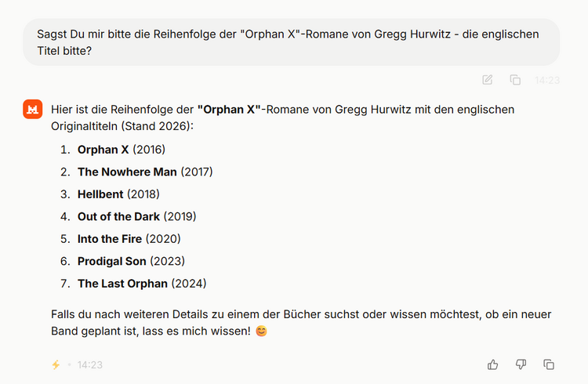
Task: Give the answer a thumbs down
Action: [x=521, y=364]
